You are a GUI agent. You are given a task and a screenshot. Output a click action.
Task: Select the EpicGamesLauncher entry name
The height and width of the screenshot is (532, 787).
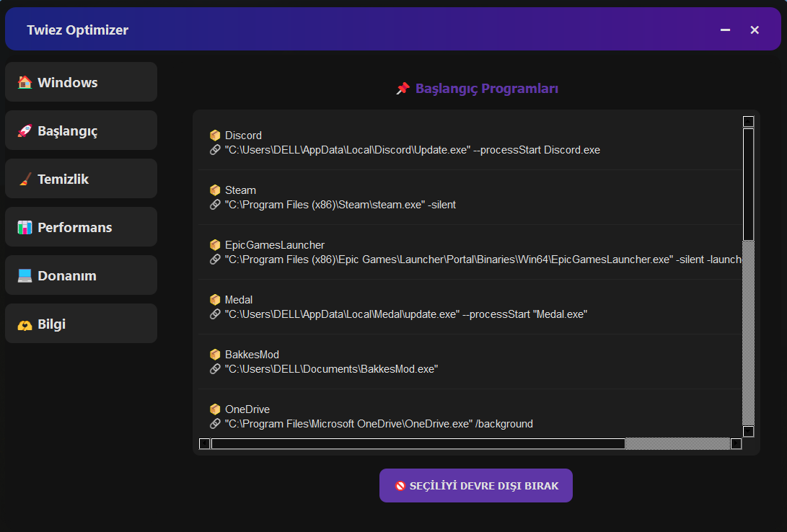[275, 244]
